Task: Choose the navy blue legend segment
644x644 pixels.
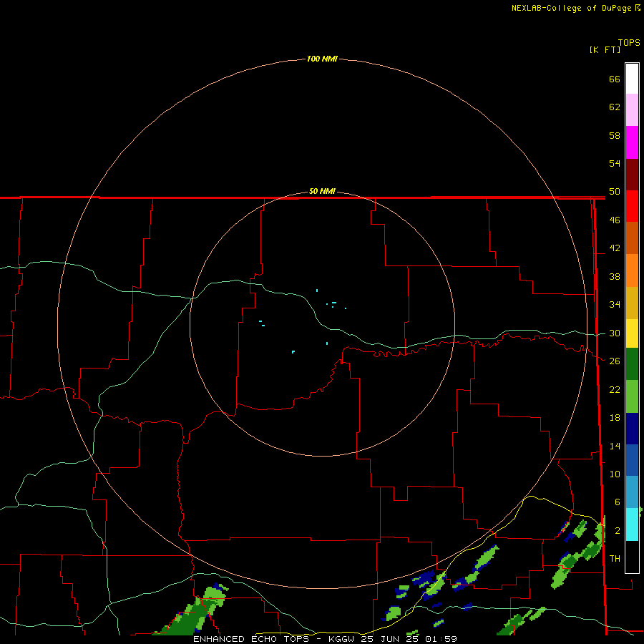Action: pos(632,429)
